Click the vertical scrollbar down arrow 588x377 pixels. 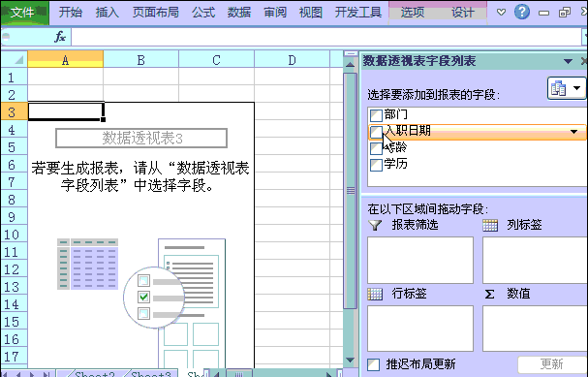pos(350,361)
